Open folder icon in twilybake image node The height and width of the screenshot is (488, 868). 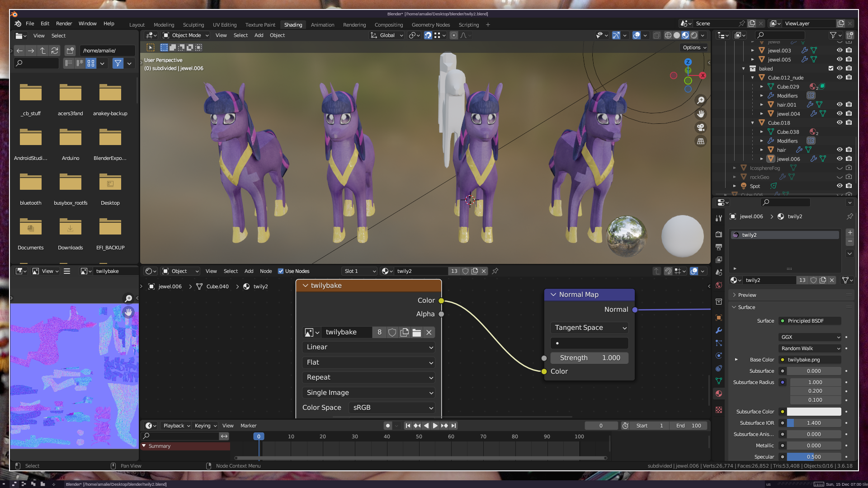[417, 333]
